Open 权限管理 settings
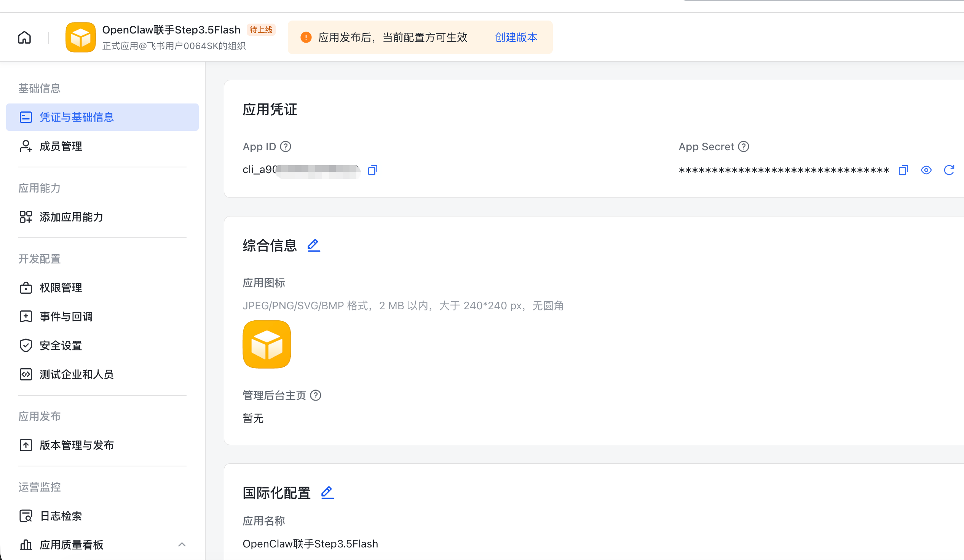Screen dimensions: 964x560 click(61, 288)
